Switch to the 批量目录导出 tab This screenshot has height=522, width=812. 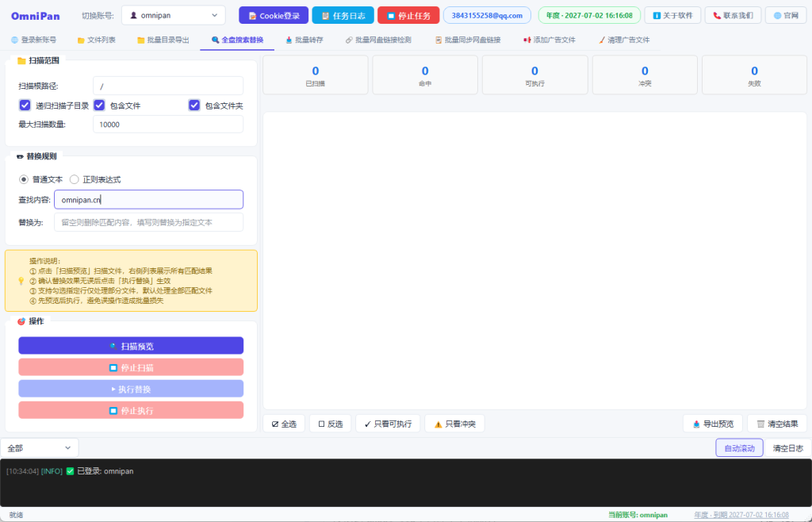pyautogui.click(x=163, y=40)
